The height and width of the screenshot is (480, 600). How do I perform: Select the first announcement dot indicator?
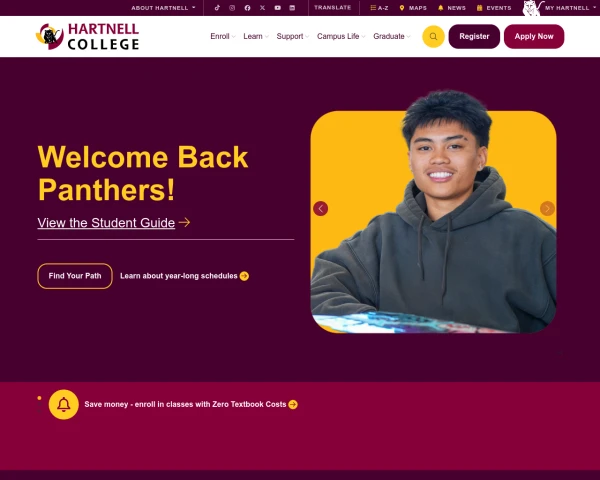coord(39,398)
